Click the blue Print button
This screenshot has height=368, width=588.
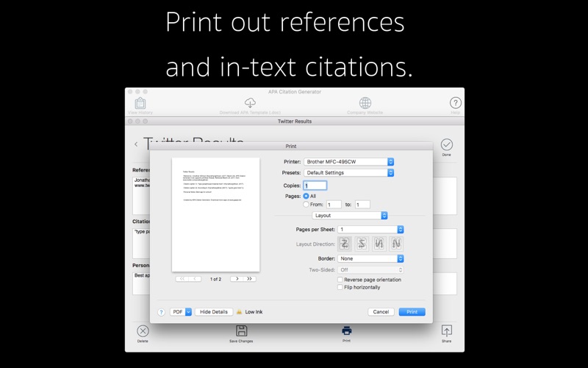click(412, 312)
